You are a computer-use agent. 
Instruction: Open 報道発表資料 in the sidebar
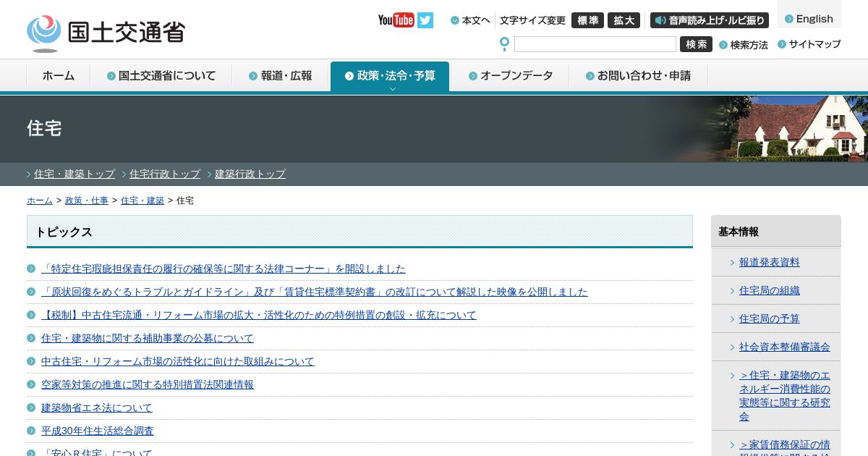coord(770,262)
